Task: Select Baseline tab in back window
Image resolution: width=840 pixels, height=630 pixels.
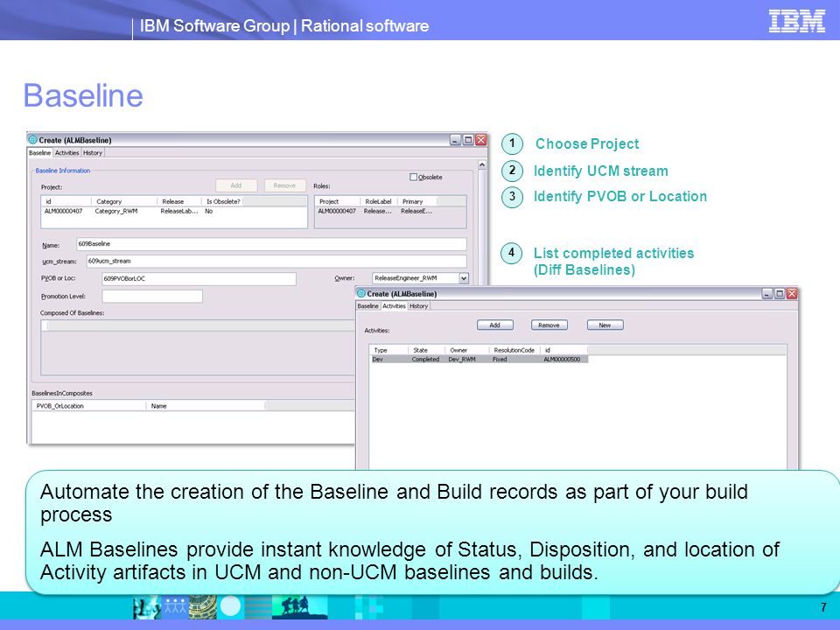Action: coord(40,153)
